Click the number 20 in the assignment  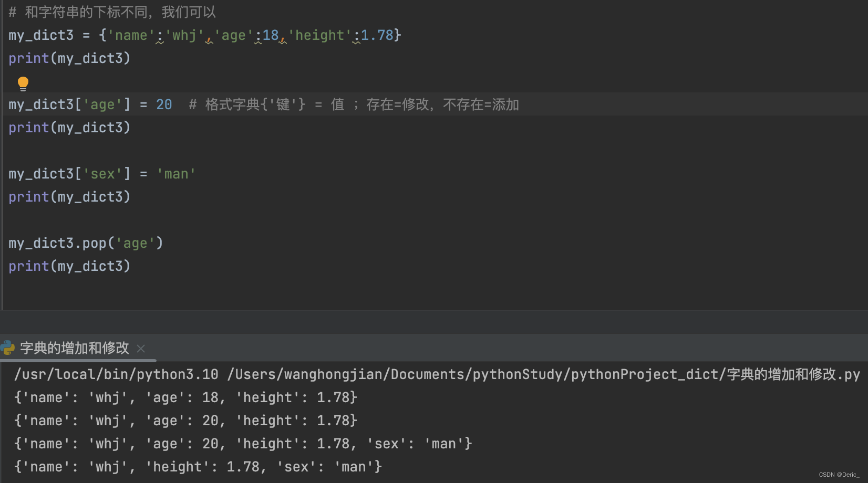(x=163, y=104)
